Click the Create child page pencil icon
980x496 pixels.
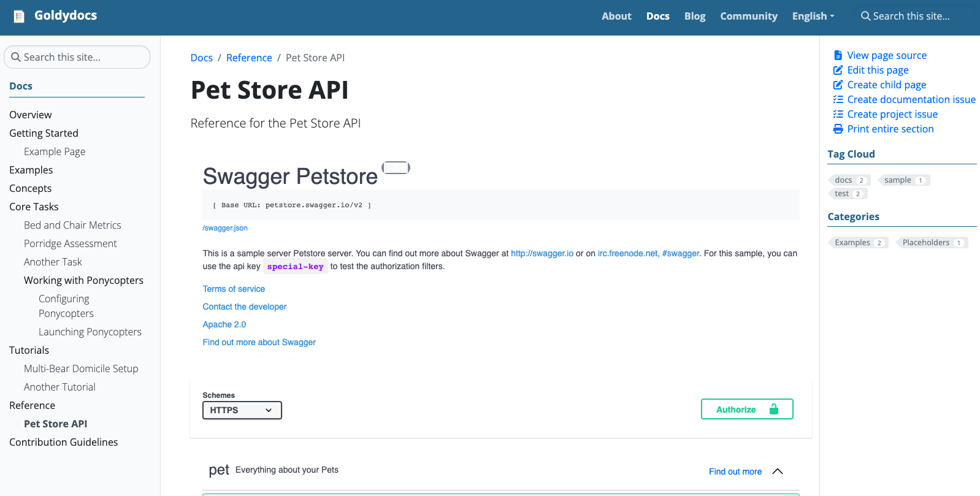click(838, 85)
